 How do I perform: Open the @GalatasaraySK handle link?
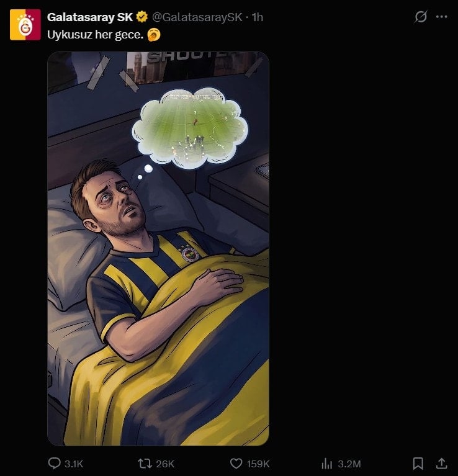197,17
